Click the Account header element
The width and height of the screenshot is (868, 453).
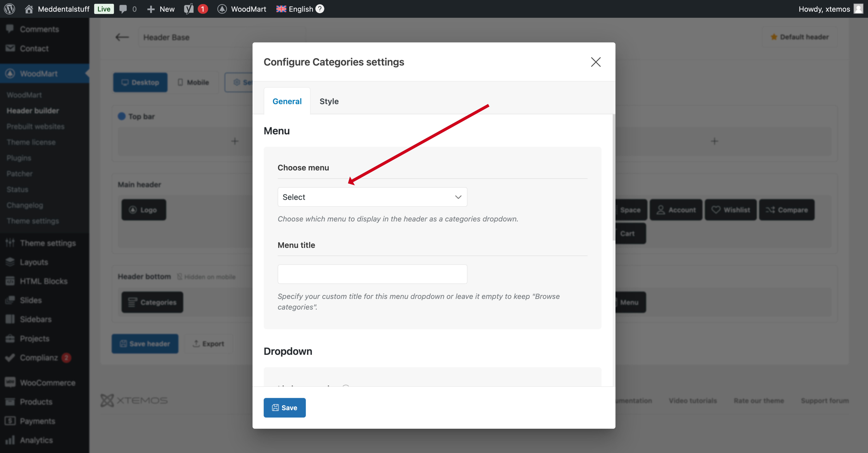coord(676,210)
